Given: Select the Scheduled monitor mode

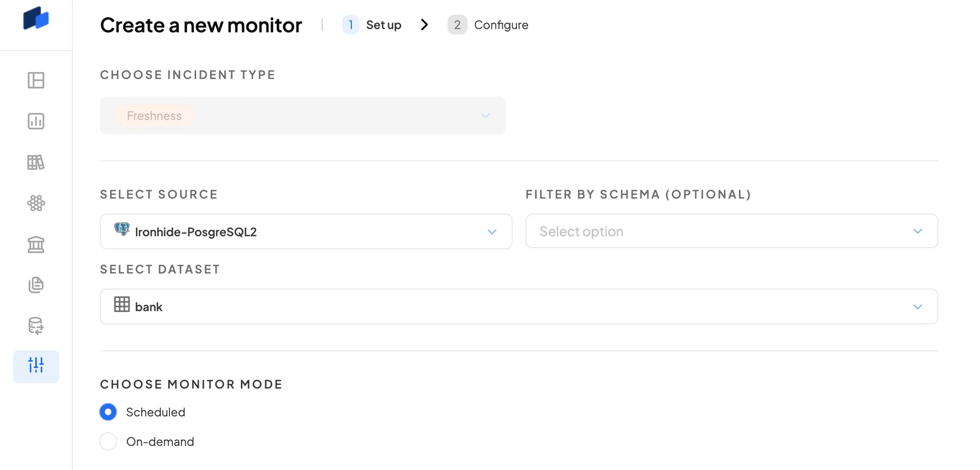Looking at the screenshot, I should [x=108, y=412].
